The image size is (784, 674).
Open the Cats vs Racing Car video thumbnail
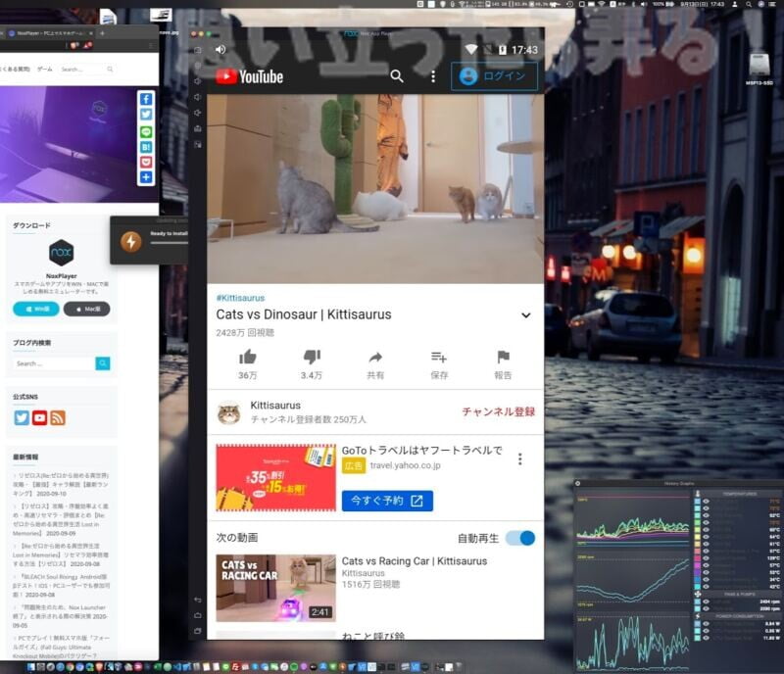(x=276, y=588)
